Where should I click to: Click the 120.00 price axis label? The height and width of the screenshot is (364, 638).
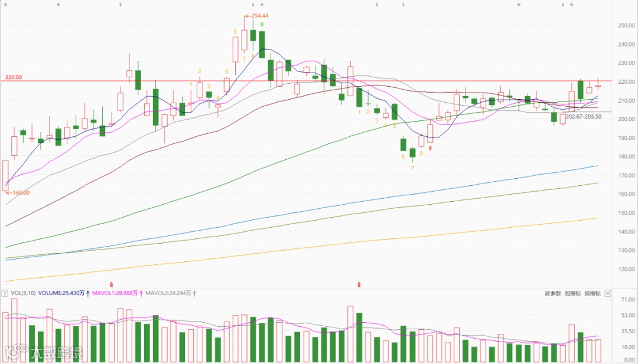tap(626, 269)
